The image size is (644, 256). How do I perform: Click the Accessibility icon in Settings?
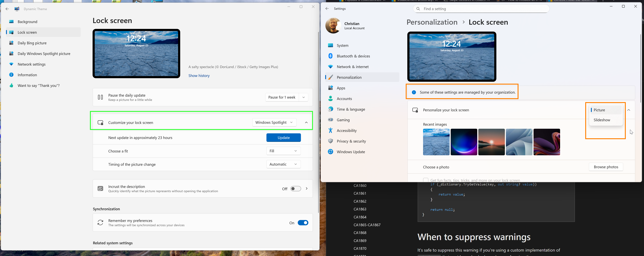(330, 130)
